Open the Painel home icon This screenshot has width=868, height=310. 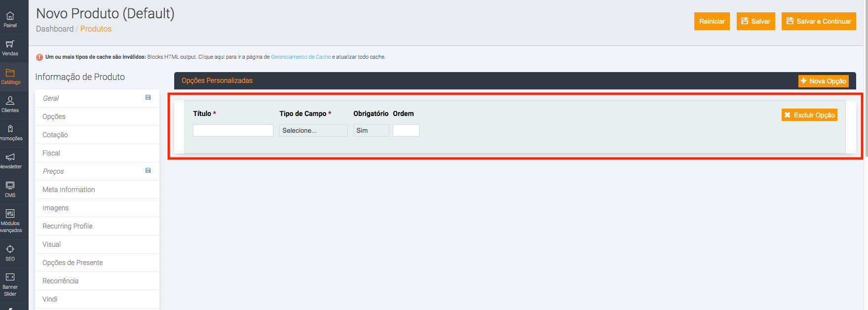(x=10, y=16)
